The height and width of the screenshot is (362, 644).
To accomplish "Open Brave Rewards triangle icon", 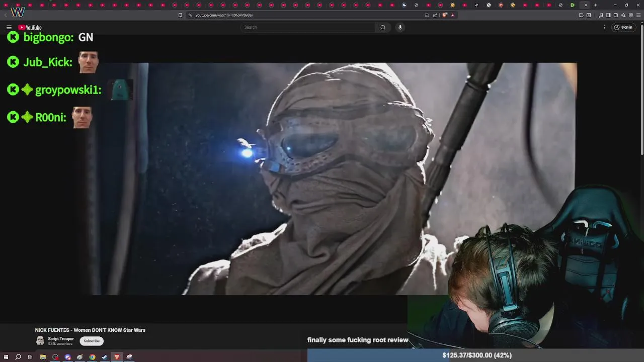I will pos(452,15).
